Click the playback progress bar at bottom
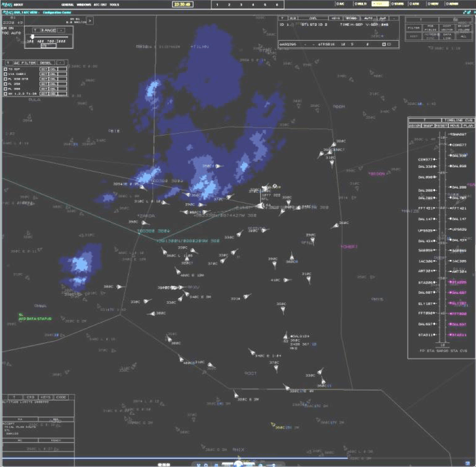 tap(175, 458)
